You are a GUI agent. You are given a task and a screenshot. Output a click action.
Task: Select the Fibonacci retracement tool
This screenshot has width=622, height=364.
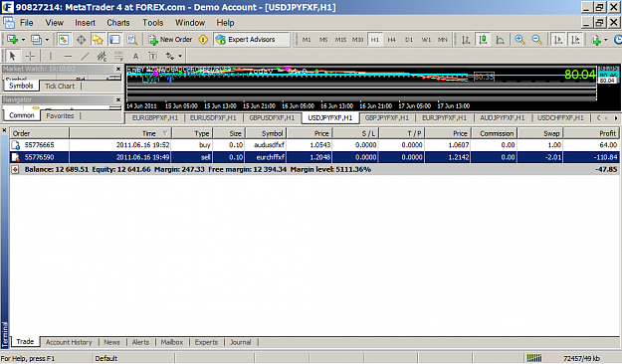pyautogui.click(x=118, y=56)
